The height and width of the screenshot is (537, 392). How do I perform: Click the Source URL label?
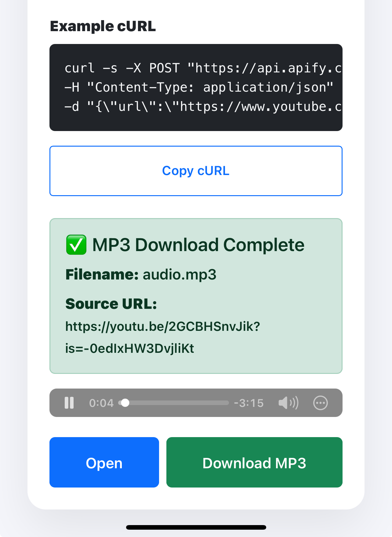click(x=111, y=304)
